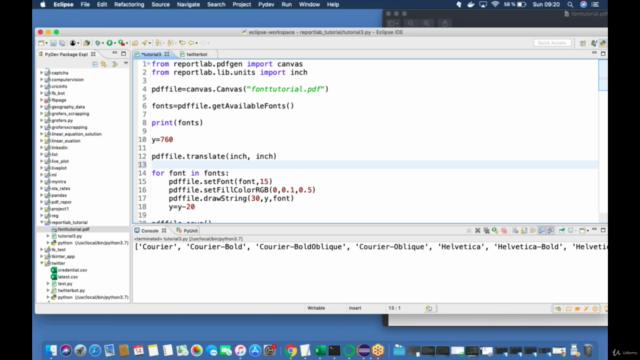
Task: Click the Clear Console icon
Action: 515,231
